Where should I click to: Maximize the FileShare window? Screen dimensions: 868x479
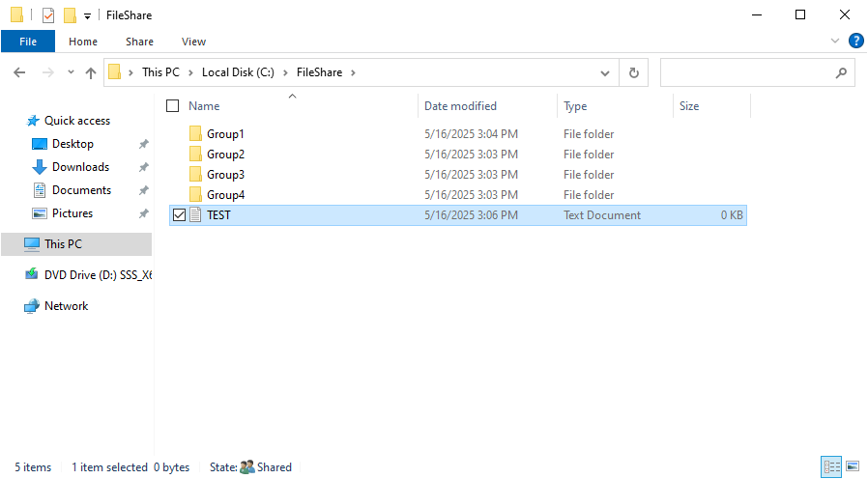click(800, 14)
